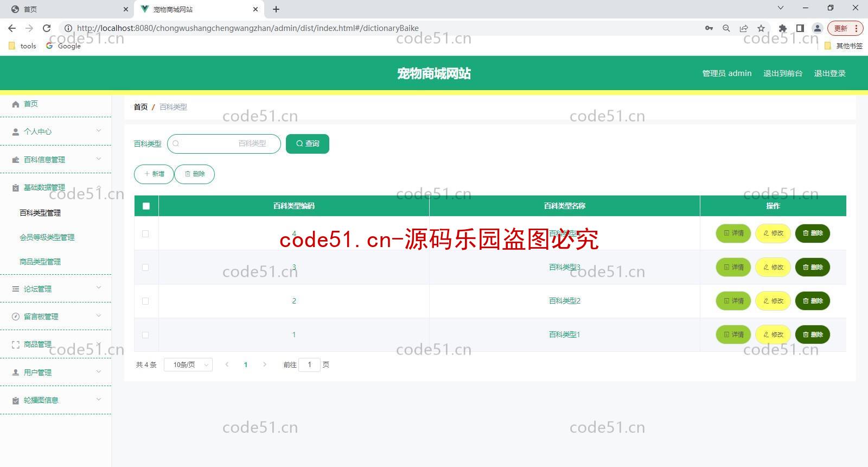Click 详情 for row 百科类型3
Screen dimensions: 868x467
coord(733,267)
